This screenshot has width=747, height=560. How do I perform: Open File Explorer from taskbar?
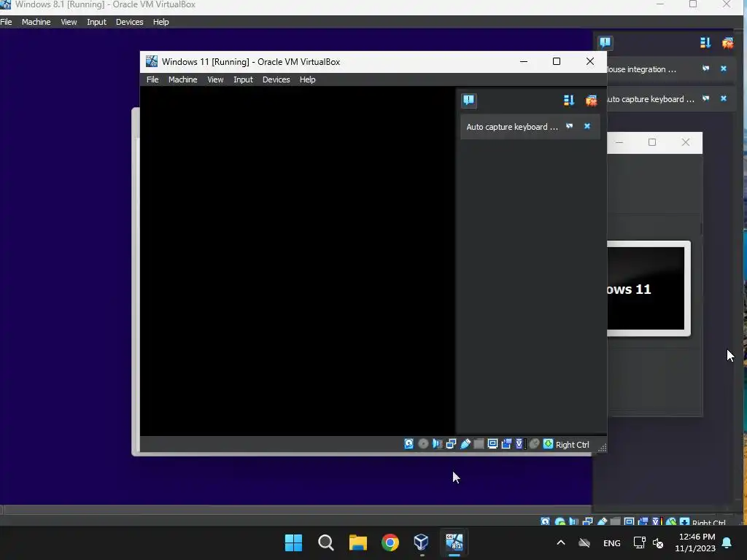(357, 542)
